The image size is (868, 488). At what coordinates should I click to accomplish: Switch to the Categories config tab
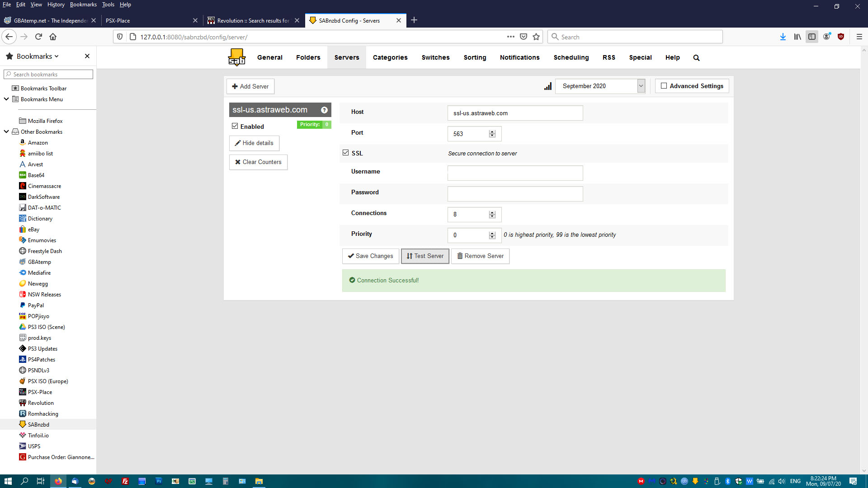[x=390, y=57]
